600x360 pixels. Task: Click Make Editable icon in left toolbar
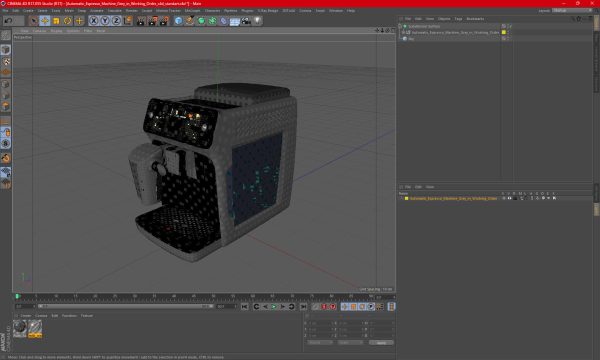[6, 36]
